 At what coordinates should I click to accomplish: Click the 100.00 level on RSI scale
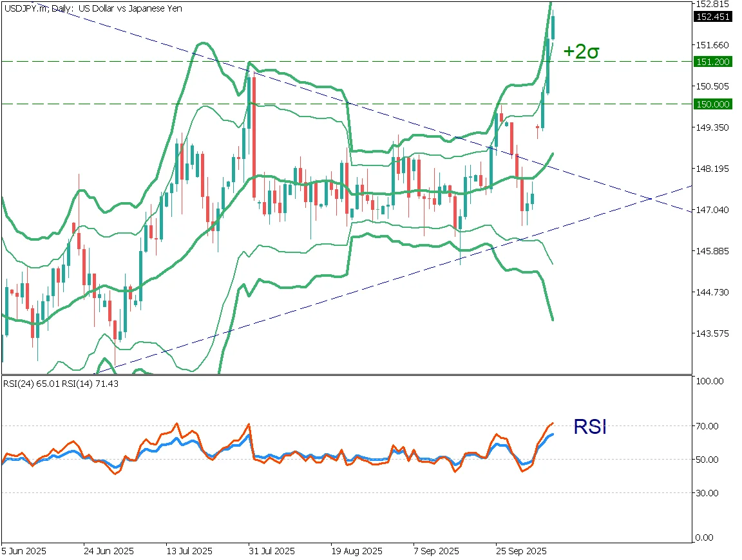pyautogui.click(x=710, y=382)
